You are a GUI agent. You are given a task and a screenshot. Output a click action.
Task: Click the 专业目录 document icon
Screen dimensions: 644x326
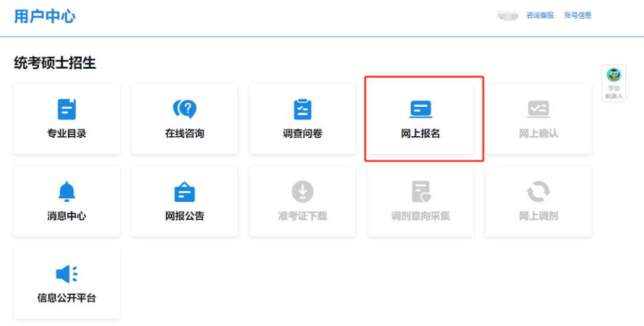[67, 109]
